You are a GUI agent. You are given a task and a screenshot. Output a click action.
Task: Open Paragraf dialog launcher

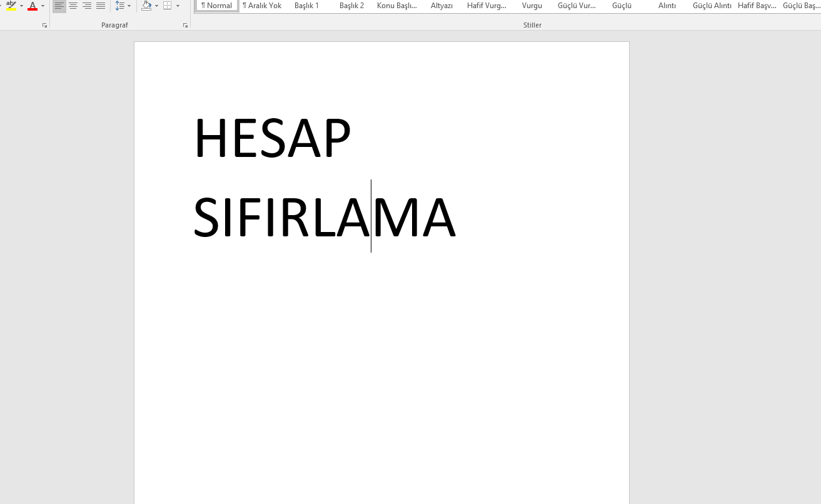185,26
